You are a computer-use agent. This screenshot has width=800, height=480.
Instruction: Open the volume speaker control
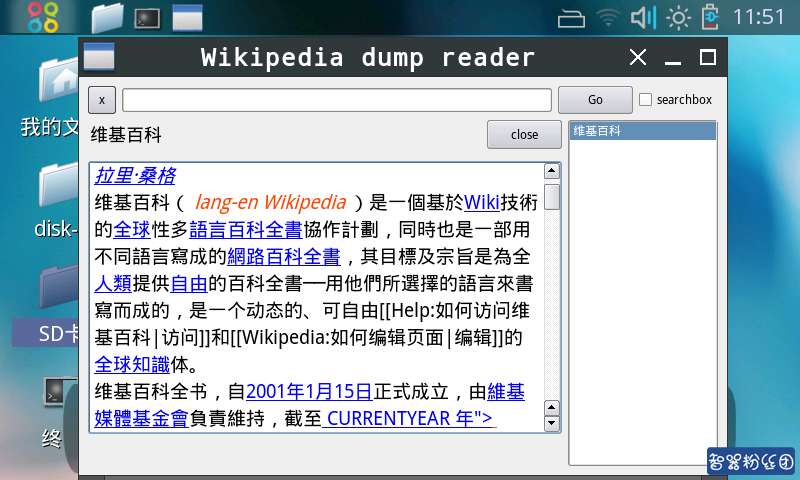[x=643, y=18]
